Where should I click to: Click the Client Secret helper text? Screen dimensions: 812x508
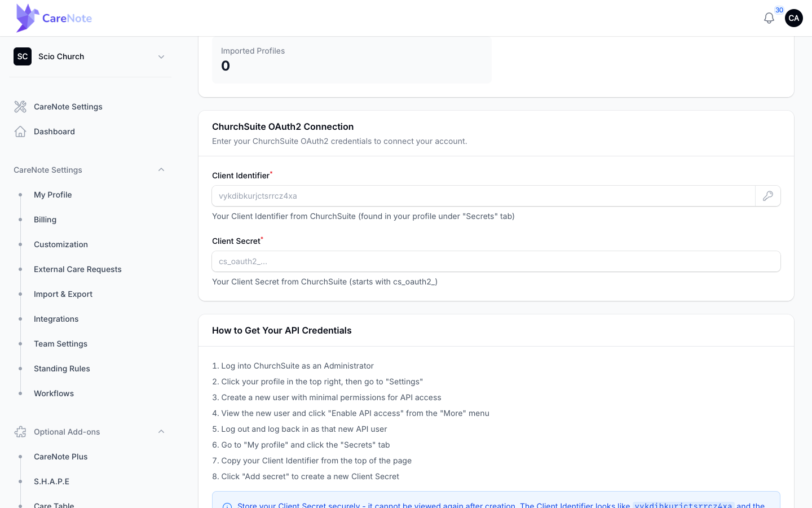(325, 282)
